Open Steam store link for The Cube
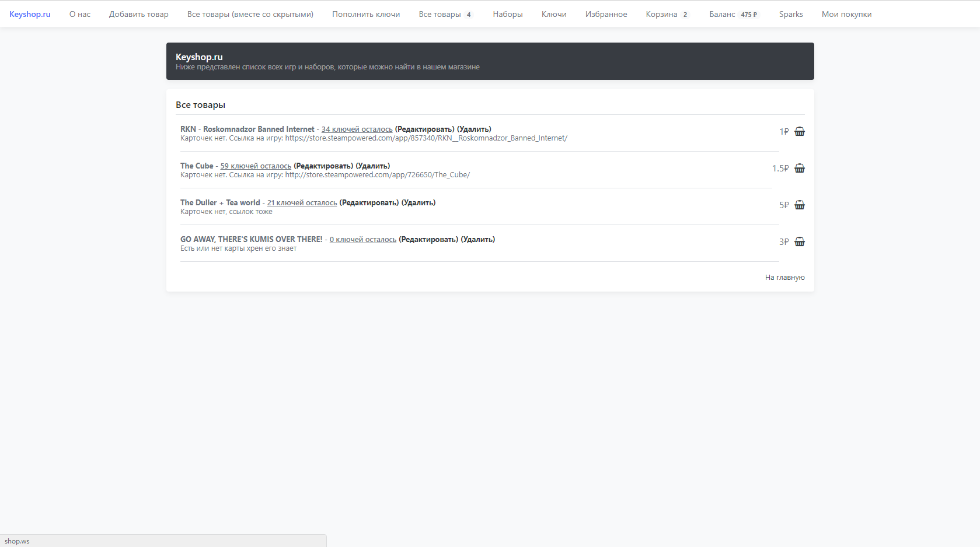This screenshot has width=980, height=547. (x=377, y=175)
